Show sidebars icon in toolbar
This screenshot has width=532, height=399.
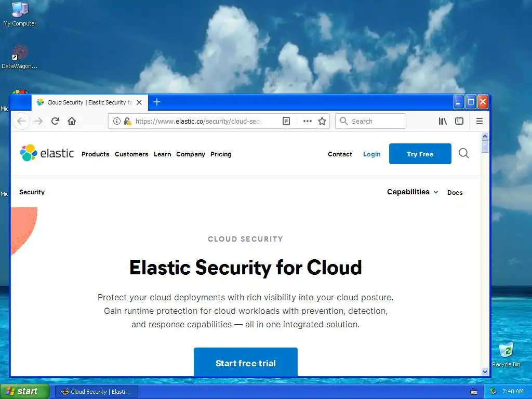click(459, 121)
